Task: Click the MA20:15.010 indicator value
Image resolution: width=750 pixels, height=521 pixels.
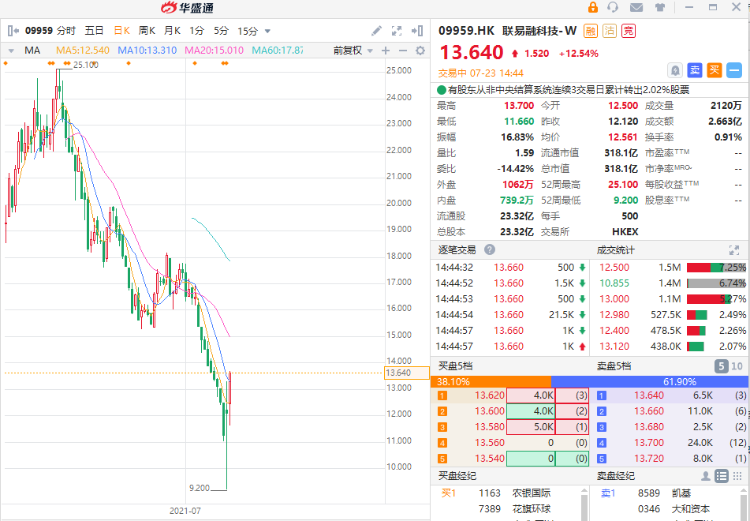Action: [214, 50]
